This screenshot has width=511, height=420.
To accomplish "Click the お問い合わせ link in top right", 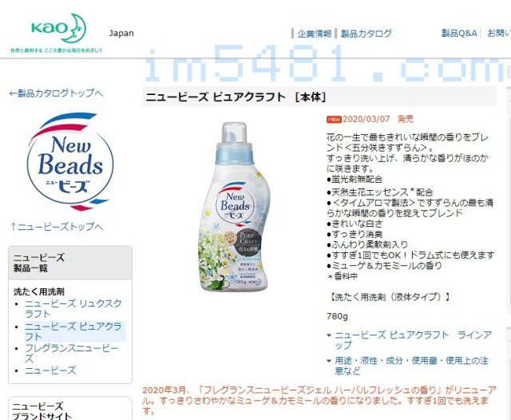I will click(499, 33).
